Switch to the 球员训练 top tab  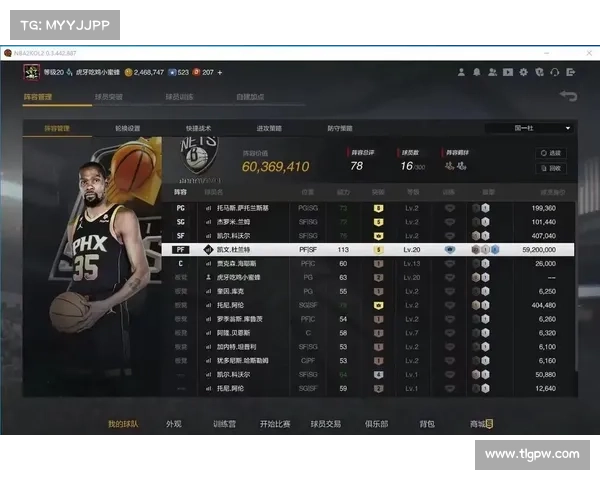pos(179,97)
